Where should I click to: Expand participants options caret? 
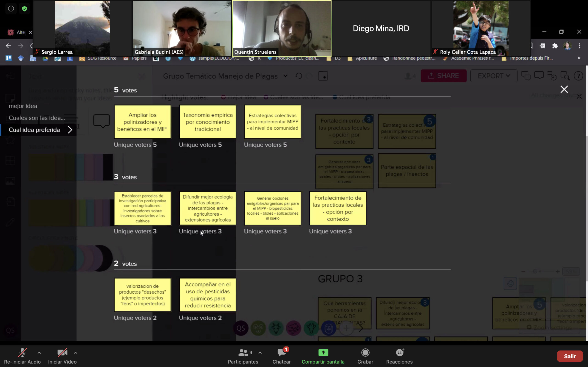tap(260, 353)
